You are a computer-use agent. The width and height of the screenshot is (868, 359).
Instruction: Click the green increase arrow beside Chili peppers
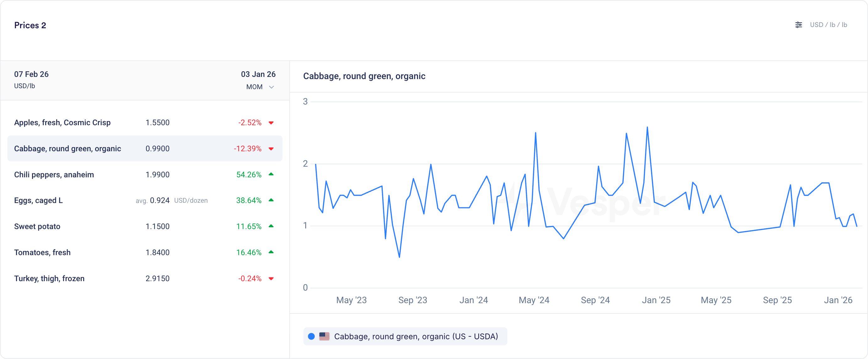tap(271, 174)
